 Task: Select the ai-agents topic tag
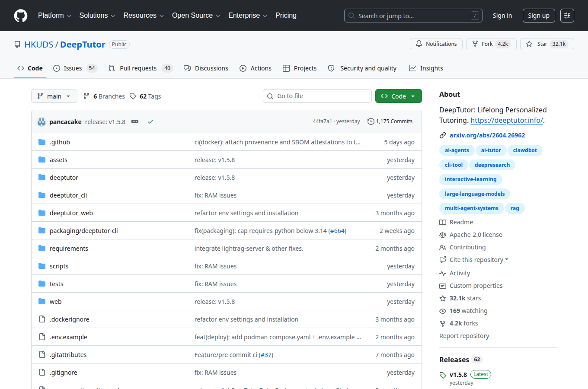[457, 150]
